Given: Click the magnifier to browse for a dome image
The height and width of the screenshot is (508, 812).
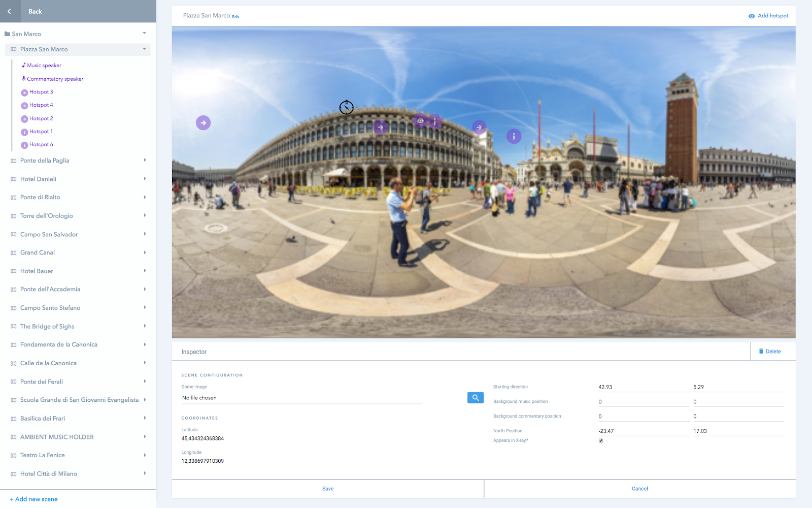Looking at the screenshot, I should pyautogui.click(x=475, y=397).
